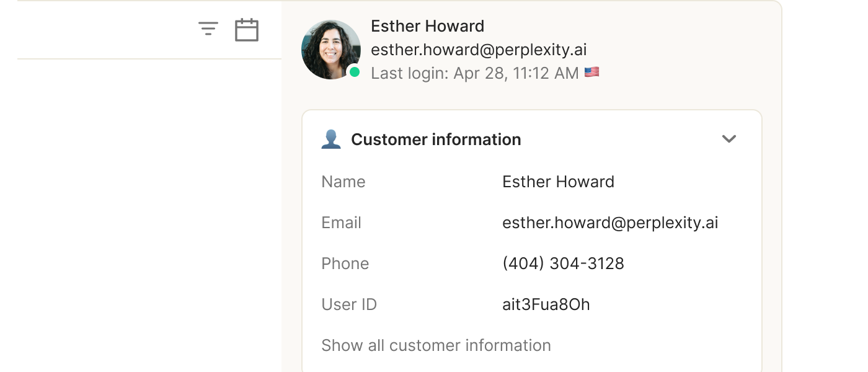The height and width of the screenshot is (372, 868).
Task: Collapse the Customer information section chevron
Action: [729, 139]
